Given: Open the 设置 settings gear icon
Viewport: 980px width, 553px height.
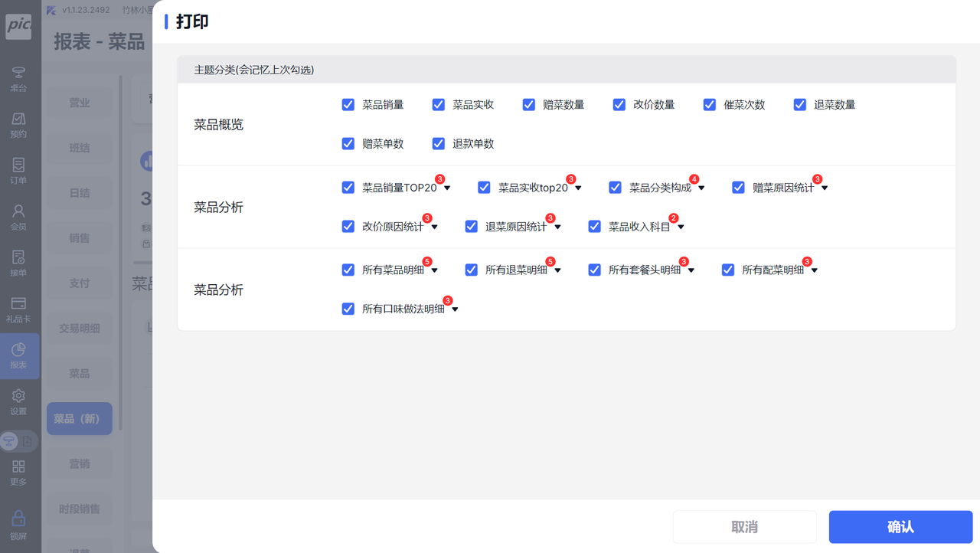Looking at the screenshot, I should point(18,402).
